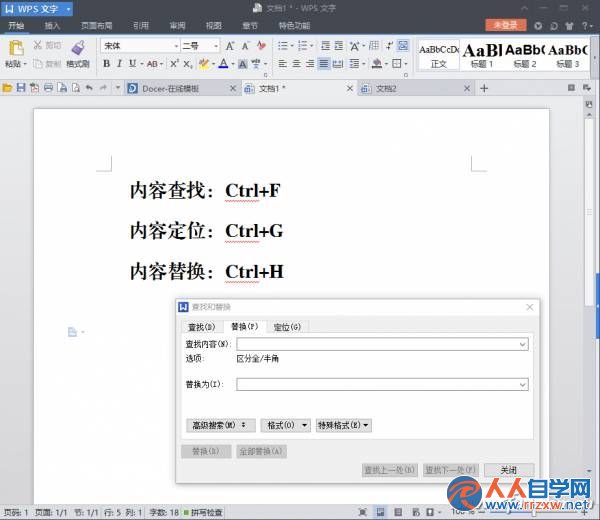Click the 拼写检查 status bar entry
This screenshot has width=600, height=520.
click(x=204, y=512)
